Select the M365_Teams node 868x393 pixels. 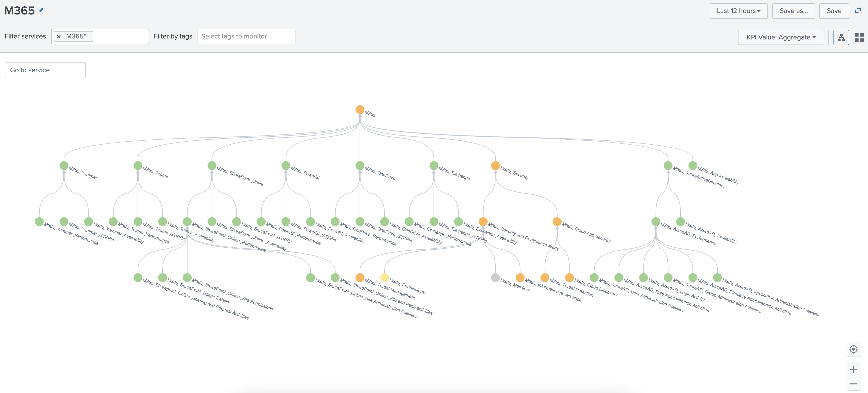(138, 166)
